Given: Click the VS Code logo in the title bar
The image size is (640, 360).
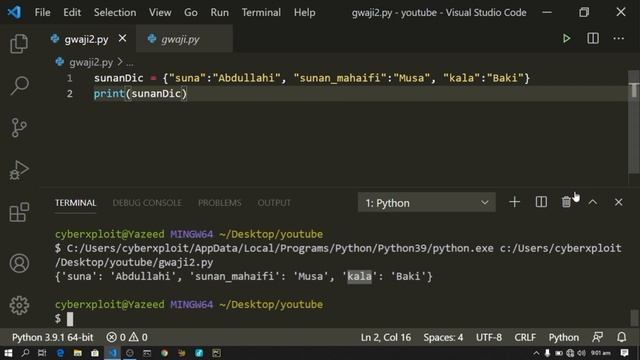Looking at the screenshot, I should 14,12.
